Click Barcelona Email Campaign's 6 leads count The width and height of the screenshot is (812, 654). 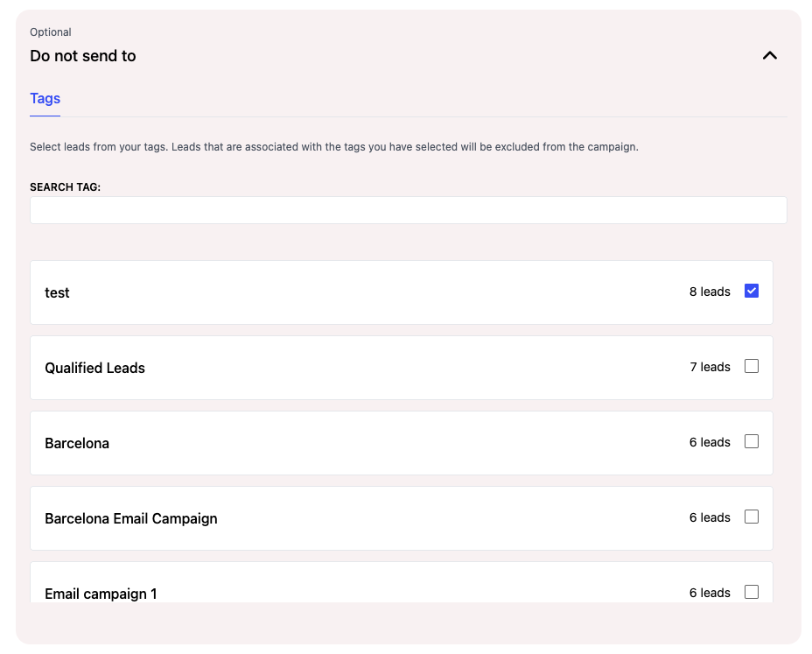click(710, 517)
